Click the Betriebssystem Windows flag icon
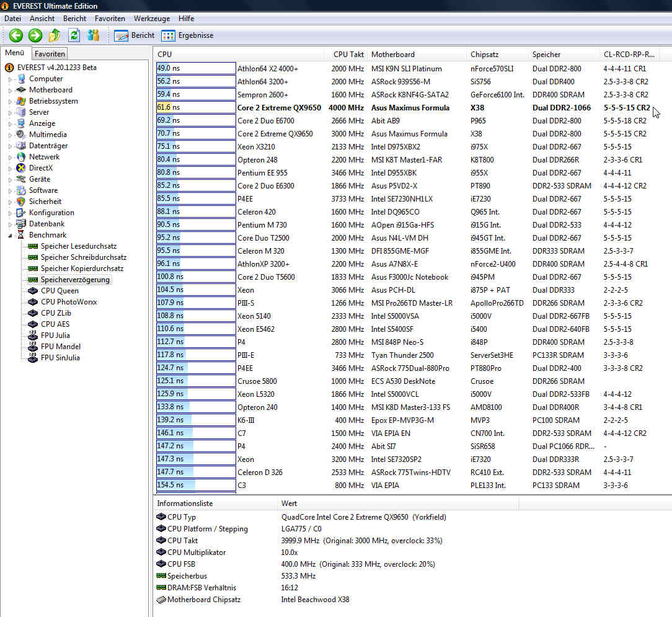The width and height of the screenshot is (672, 617). coord(21,101)
